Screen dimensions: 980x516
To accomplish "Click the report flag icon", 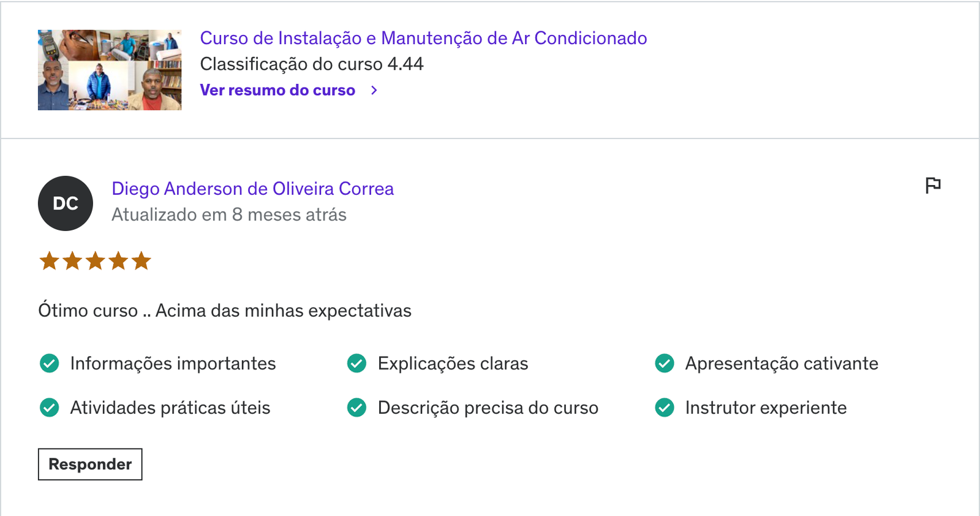I will click(933, 185).
